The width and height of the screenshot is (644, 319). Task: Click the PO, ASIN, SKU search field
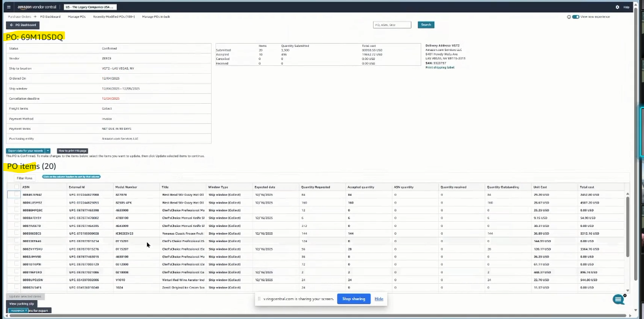click(x=392, y=25)
